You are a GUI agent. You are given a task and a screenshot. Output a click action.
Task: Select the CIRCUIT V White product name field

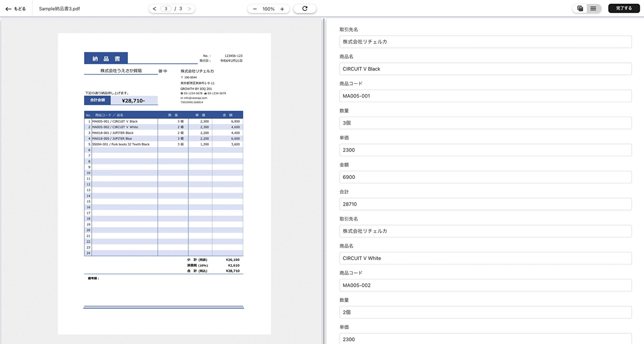[x=485, y=258]
